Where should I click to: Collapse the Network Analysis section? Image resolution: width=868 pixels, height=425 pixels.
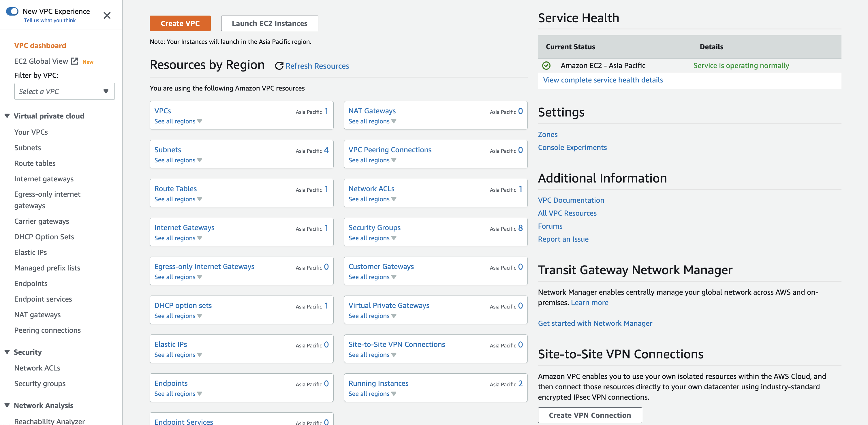click(x=7, y=405)
